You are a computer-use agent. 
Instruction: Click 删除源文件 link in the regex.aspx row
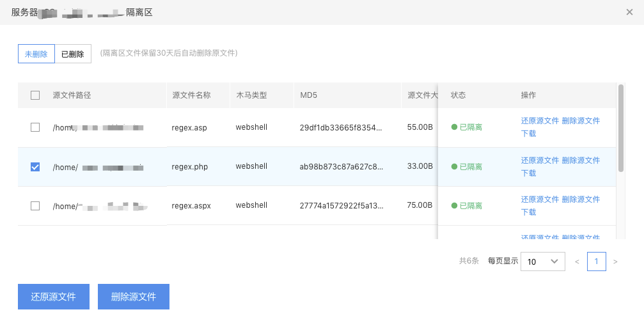tap(581, 199)
